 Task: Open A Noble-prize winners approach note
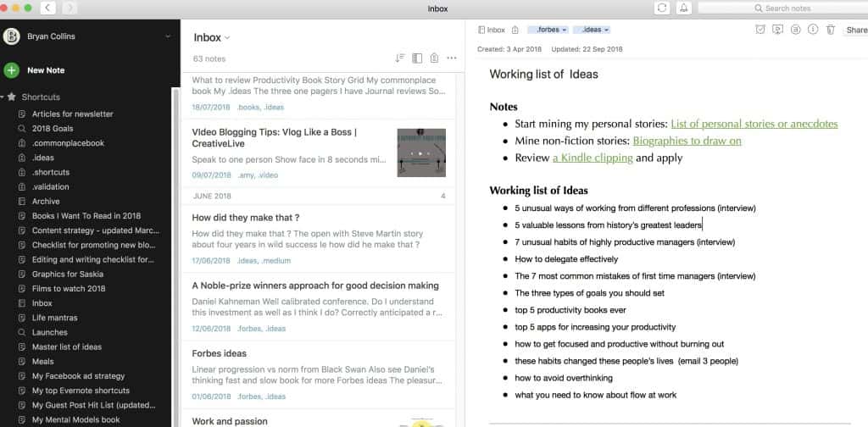pyautogui.click(x=318, y=307)
